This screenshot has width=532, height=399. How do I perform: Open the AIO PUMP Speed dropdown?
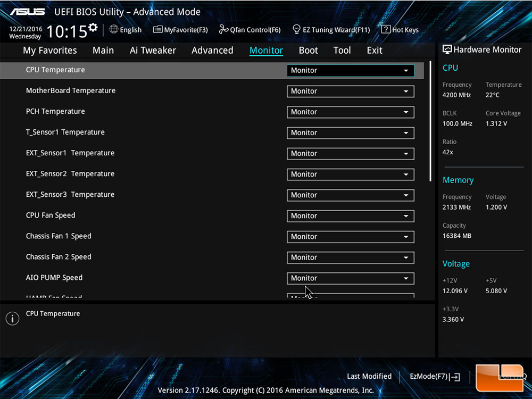click(x=351, y=278)
